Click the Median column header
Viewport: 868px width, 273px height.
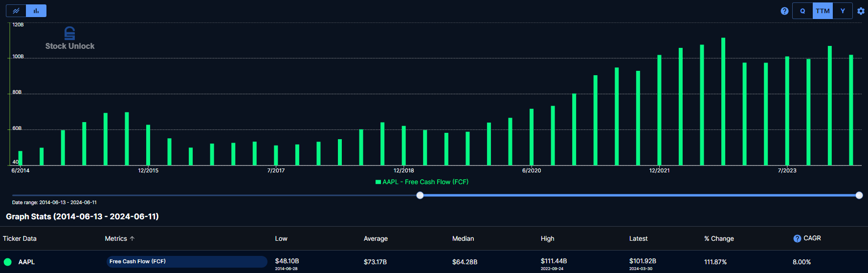tap(463, 238)
